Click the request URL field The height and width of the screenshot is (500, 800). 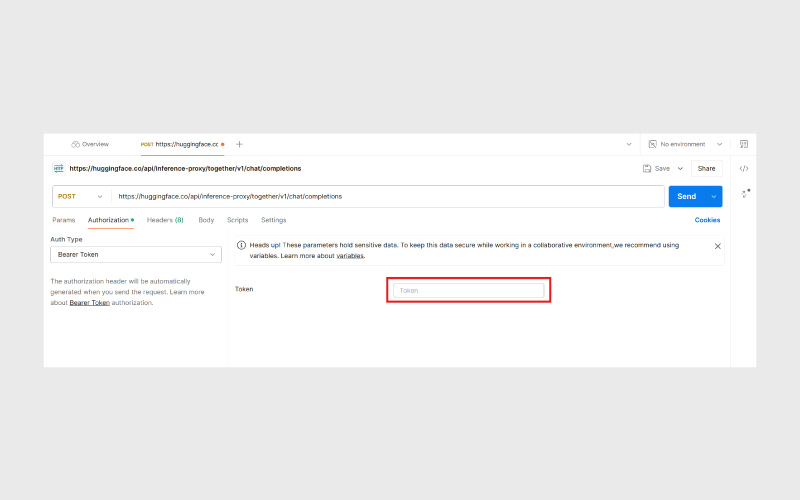385,196
